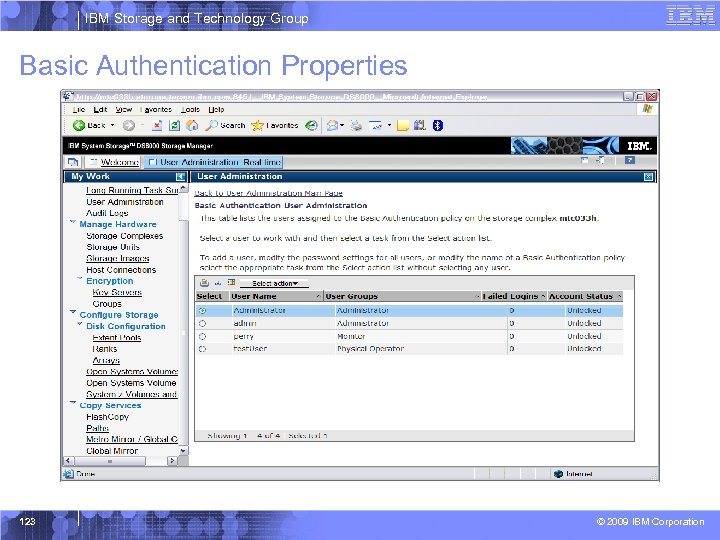Open the Search magnifier button
Image resolution: width=720 pixels, height=540 pixels.
[225, 125]
